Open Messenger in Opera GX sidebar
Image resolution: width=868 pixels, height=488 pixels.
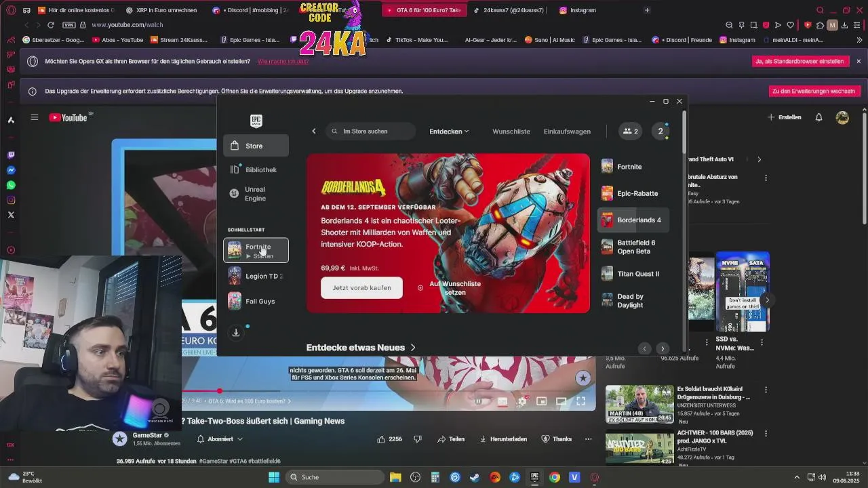(11, 170)
